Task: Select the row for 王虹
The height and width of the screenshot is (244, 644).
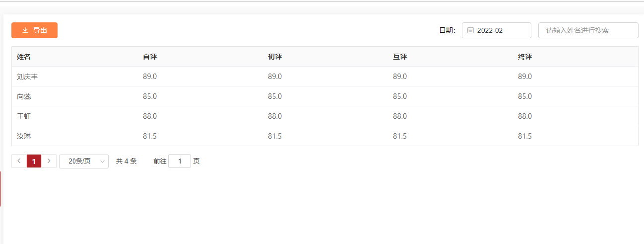Action: click(x=325, y=116)
